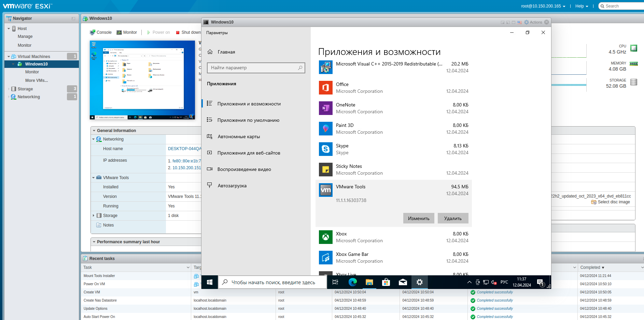Collapse the General Information panel
This screenshot has height=320, width=644.
point(94,131)
